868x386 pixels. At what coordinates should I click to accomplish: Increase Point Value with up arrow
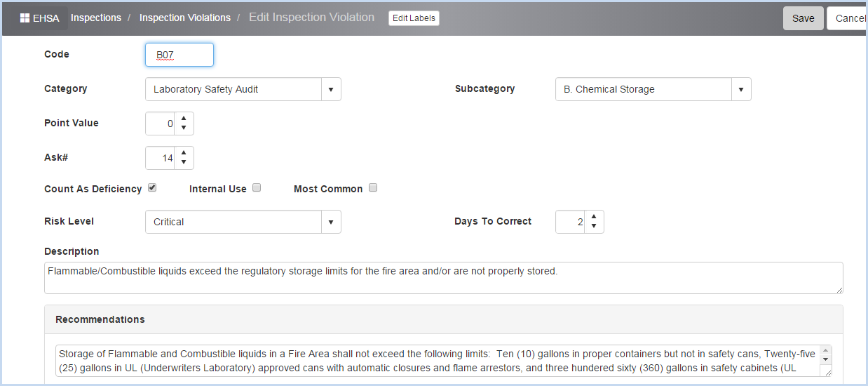click(x=183, y=119)
